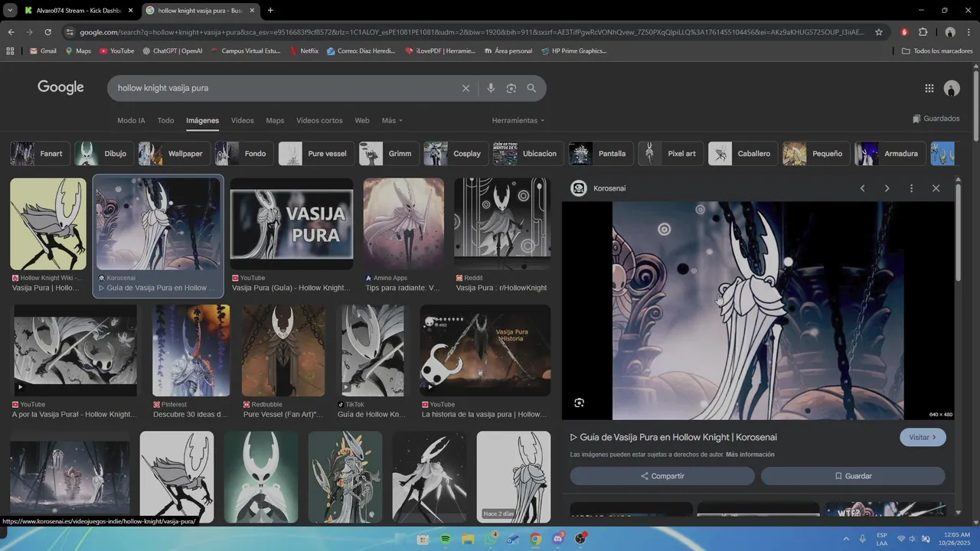Switch to the Videos tab
This screenshot has height=551, width=980.
pos(242,121)
